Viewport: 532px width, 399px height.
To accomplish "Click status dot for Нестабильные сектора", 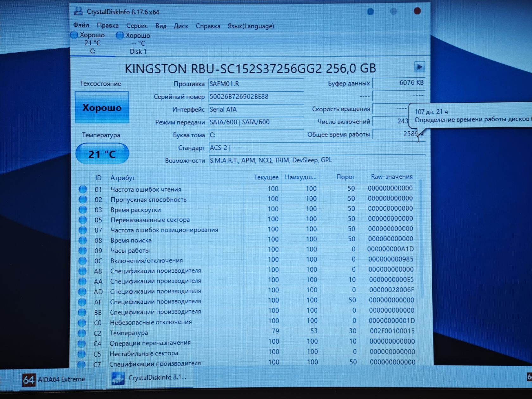I will 81,354.
